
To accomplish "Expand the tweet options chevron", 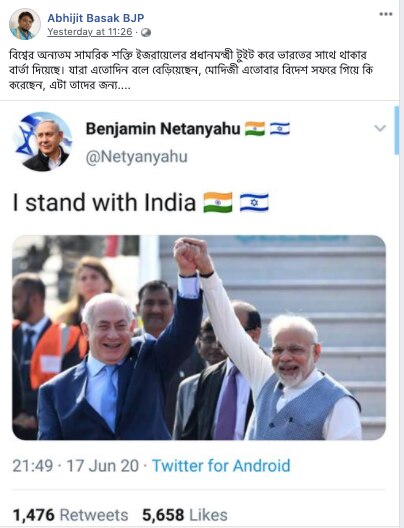I will click(380, 128).
